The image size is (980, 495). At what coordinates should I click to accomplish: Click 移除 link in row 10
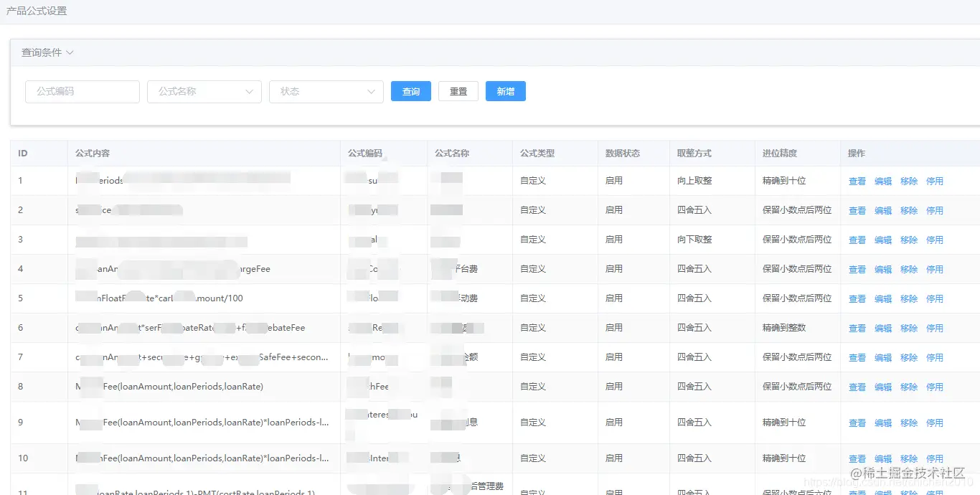coord(909,459)
